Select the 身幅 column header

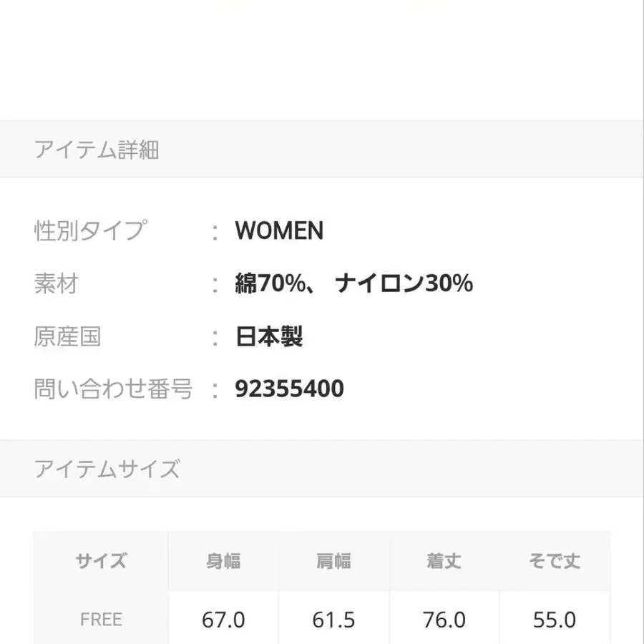[223, 561]
